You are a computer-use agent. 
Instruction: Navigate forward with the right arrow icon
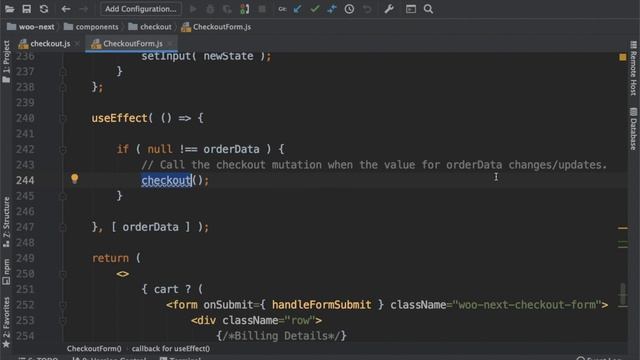click(x=83, y=9)
